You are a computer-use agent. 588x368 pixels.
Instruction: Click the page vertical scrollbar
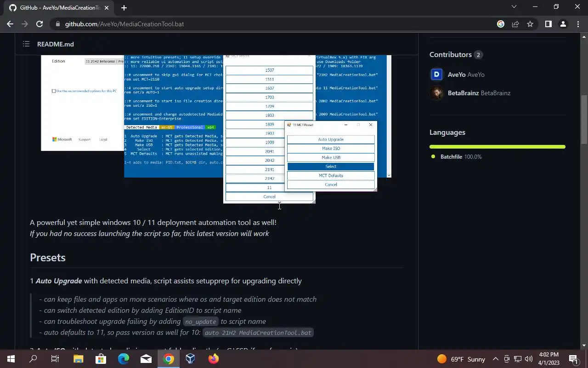coord(584,120)
